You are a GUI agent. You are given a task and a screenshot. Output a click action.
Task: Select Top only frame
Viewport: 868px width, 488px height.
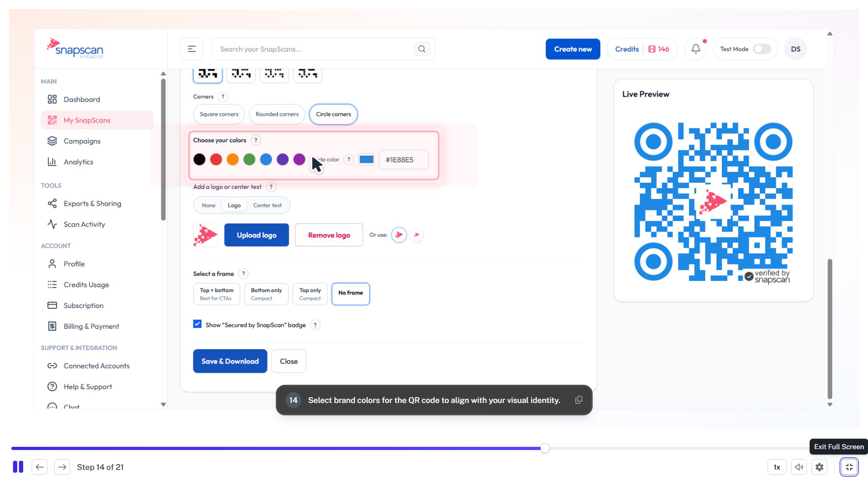pyautogui.click(x=310, y=294)
